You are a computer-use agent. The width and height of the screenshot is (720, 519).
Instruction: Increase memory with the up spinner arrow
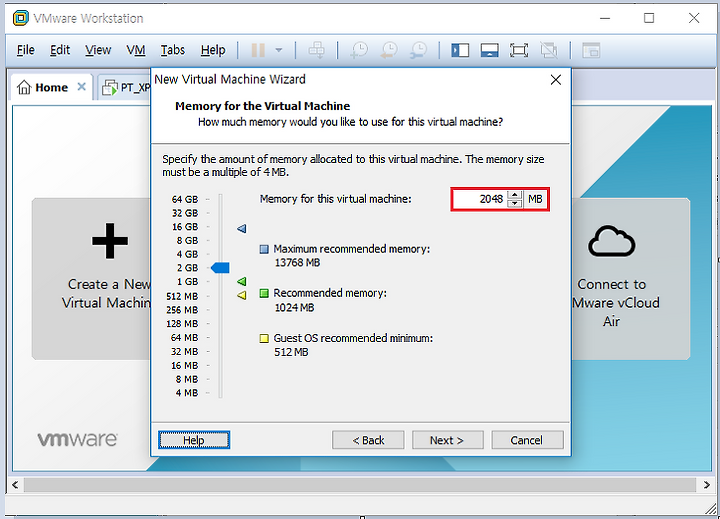(x=515, y=194)
